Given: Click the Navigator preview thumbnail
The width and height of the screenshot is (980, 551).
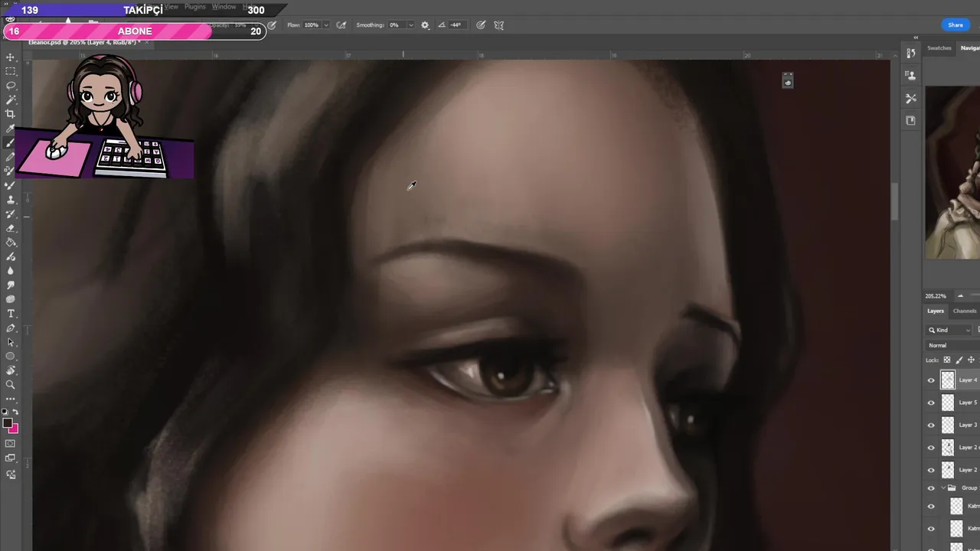Looking at the screenshot, I should pos(952,173).
